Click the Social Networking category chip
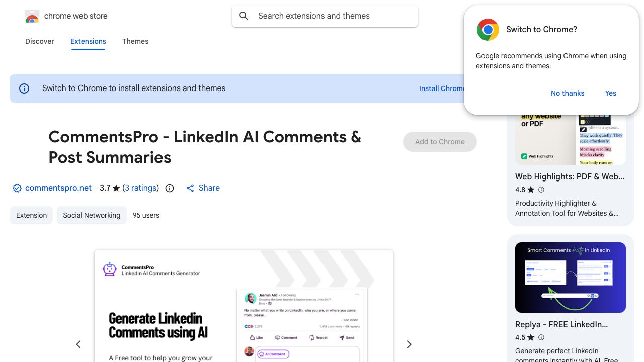Screen dimensions: 644x362 click(x=92, y=215)
